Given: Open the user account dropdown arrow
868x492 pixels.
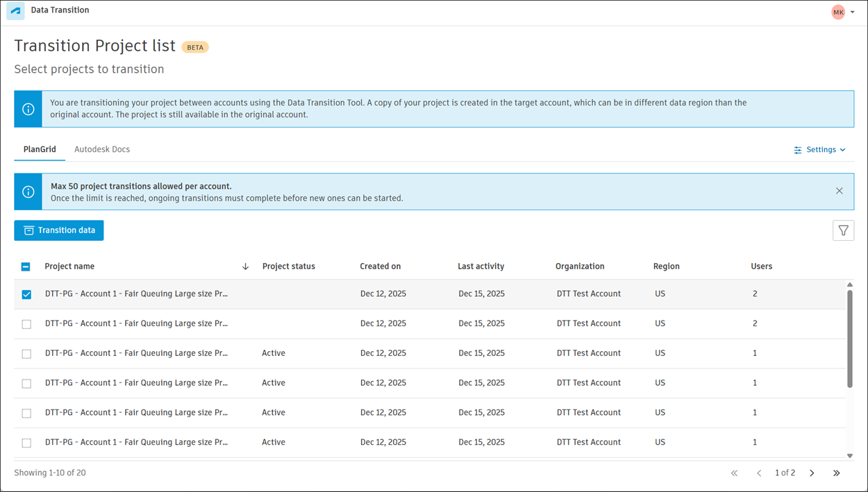Looking at the screenshot, I should [x=853, y=12].
